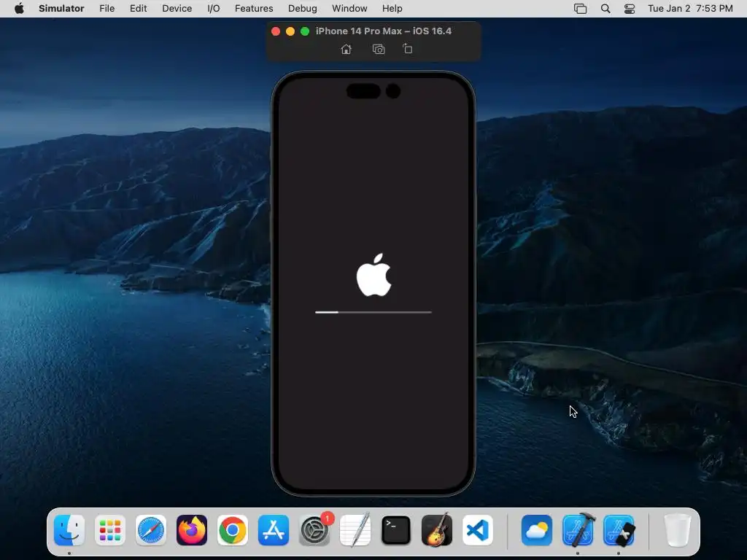Viewport: 747px width, 560px height.
Task: Launch GarageBand from the Dock
Action: pos(437,530)
